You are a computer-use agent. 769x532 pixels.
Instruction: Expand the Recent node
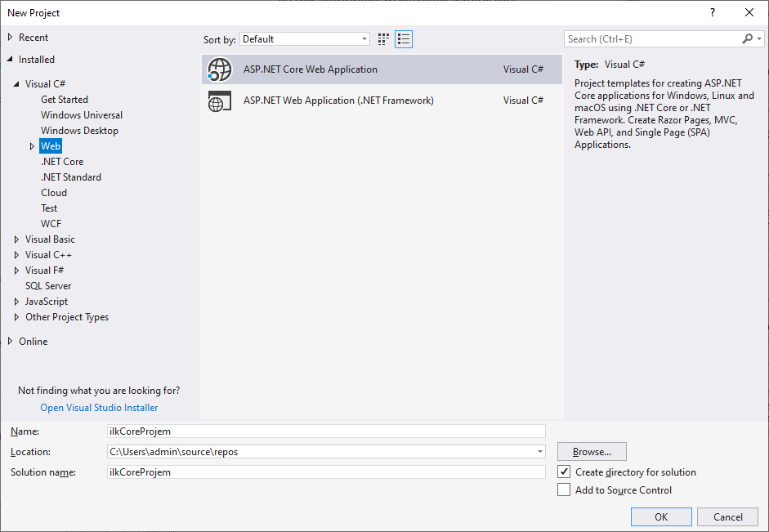11,38
